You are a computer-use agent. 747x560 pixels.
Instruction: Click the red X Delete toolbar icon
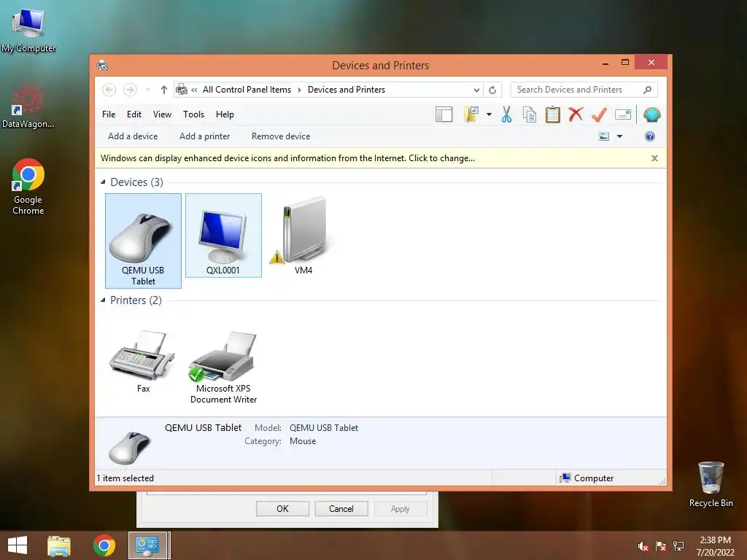[576, 114]
